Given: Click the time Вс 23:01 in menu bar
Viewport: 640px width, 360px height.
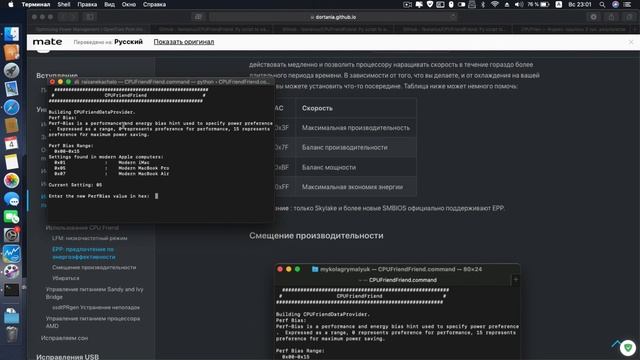Looking at the screenshot, I should pos(580,4).
